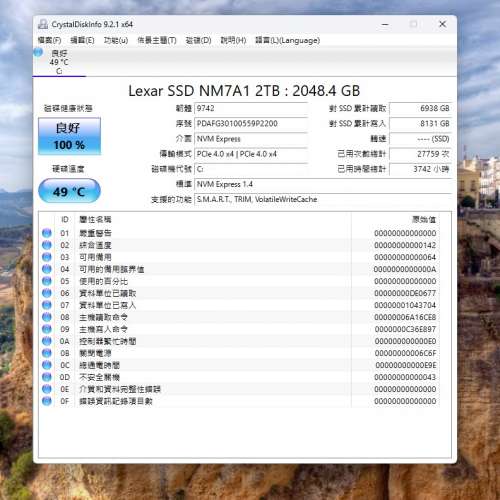This screenshot has width=500, height=500.
Task: Click total host reads value 6938 GB
Action: (x=421, y=108)
